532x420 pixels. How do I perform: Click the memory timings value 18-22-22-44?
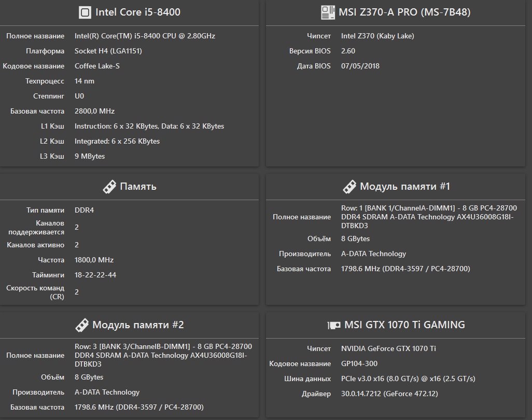point(95,275)
